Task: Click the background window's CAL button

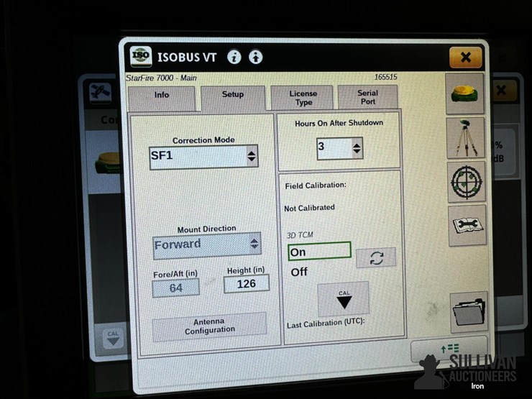Action: pos(113,339)
